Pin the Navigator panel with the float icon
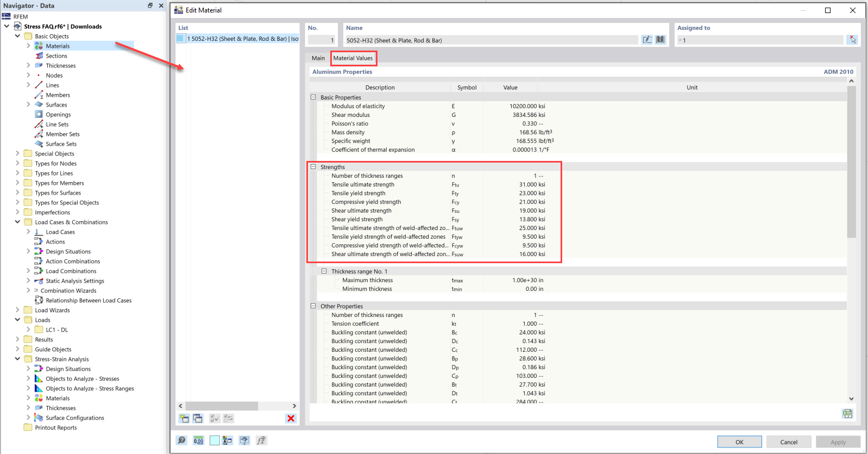Viewport: 868px width, 454px height. 150,5
